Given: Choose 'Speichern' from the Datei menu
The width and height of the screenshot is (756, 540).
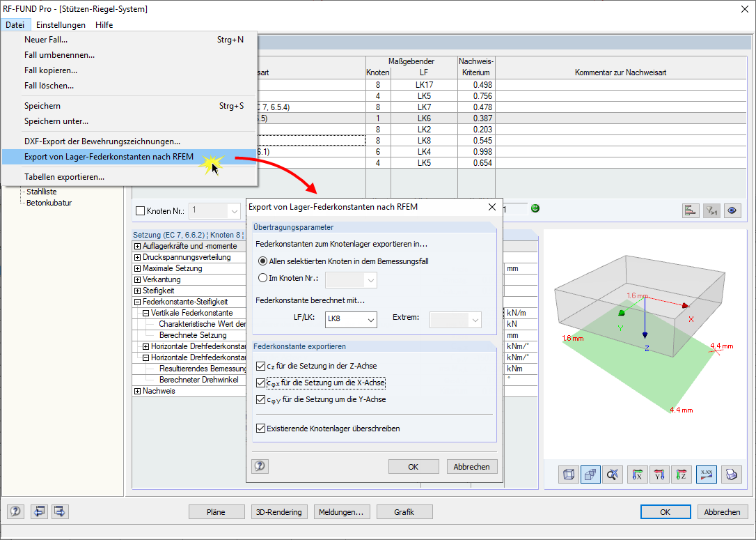Looking at the screenshot, I should click(x=129, y=106).
